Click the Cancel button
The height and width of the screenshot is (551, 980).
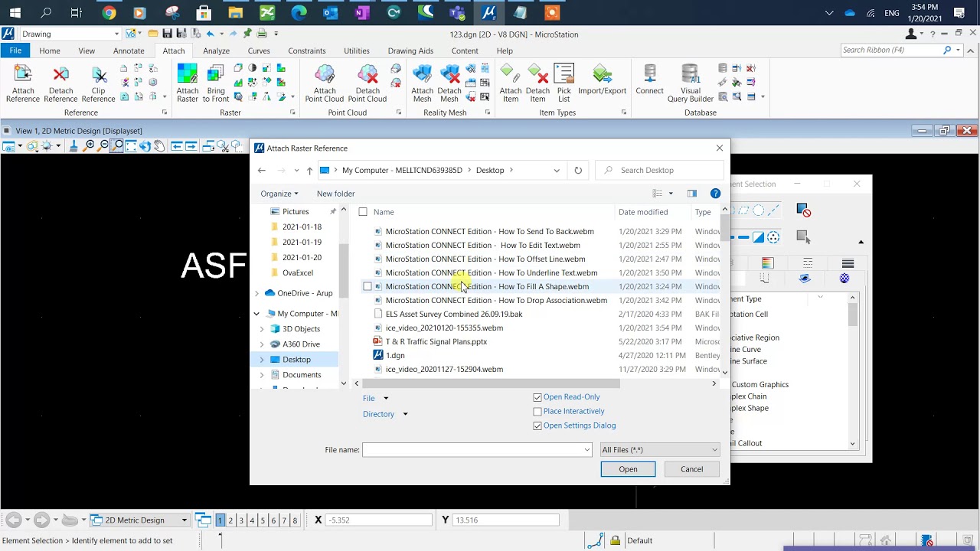coord(691,469)
